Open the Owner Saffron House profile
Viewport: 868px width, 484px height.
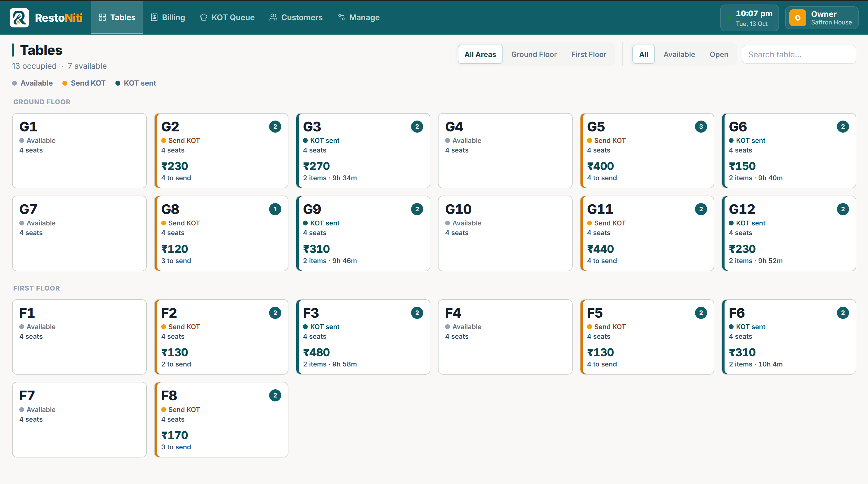tap(821, 18)
